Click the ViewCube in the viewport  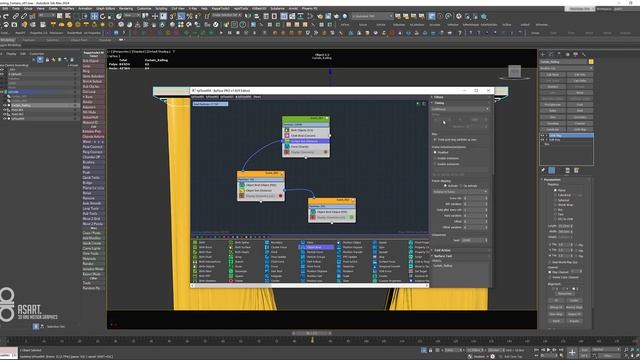[514, 72]
